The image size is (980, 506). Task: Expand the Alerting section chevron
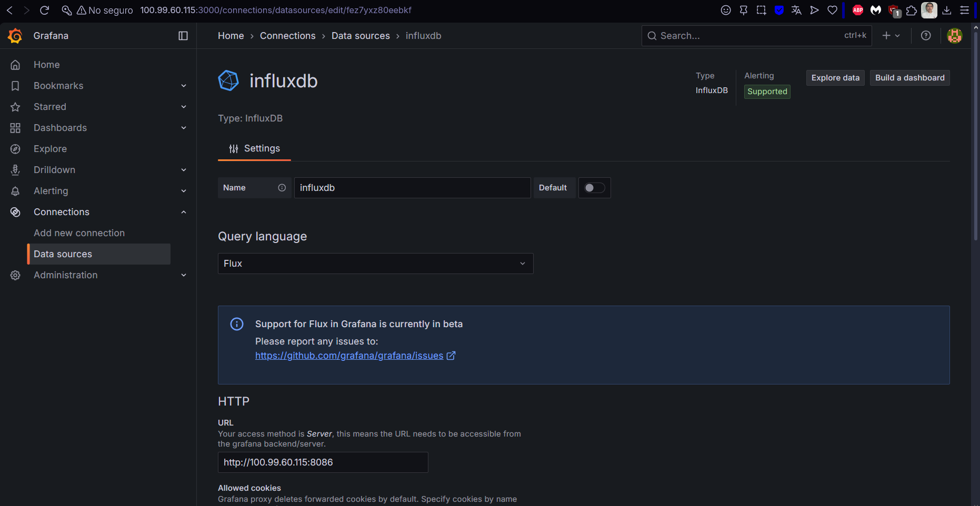[x=184, y=191]
